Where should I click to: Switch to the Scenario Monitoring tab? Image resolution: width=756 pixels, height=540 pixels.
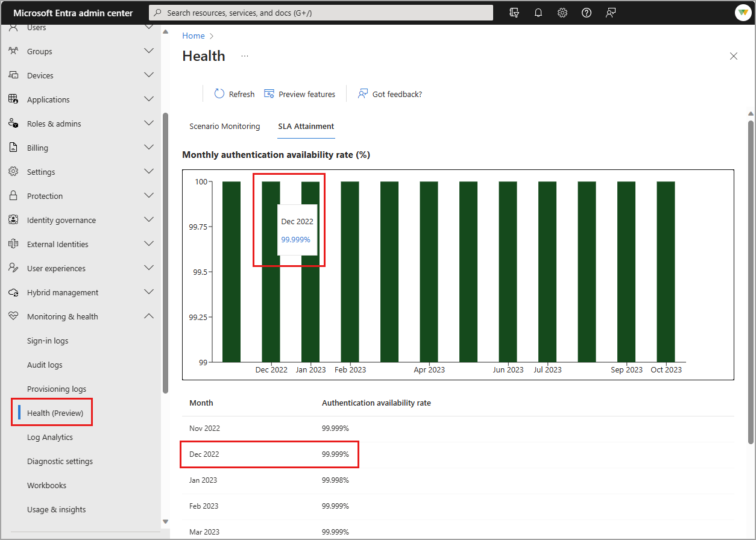coord(224,127)
